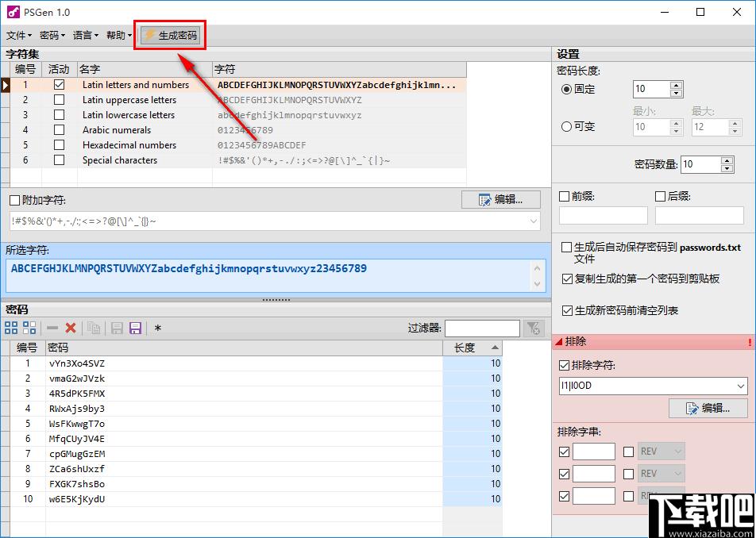Click the 后缀 text input field

click(x=699, y=216)
